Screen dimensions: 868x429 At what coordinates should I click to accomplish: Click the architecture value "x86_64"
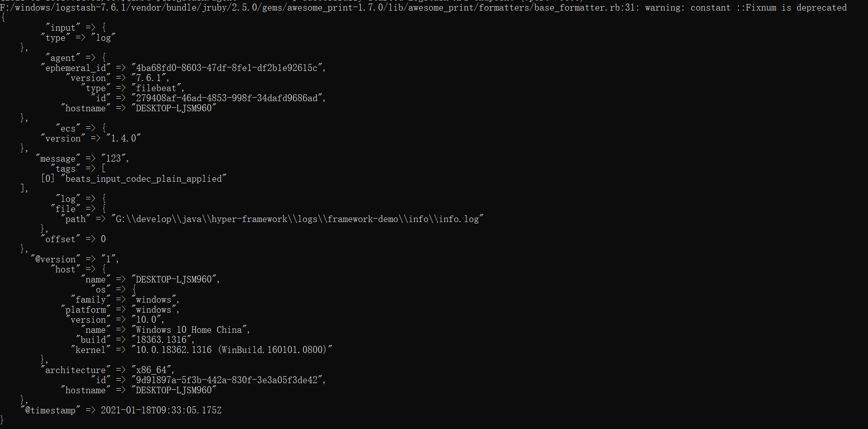click(151, 370)
